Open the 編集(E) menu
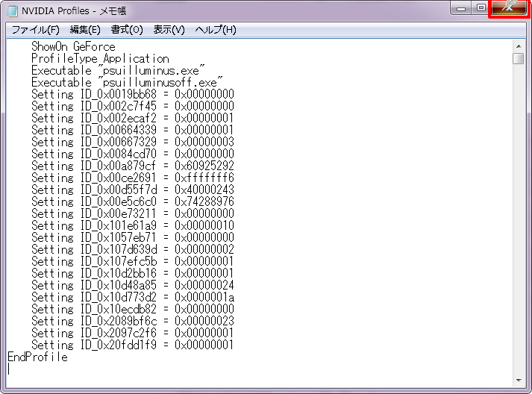Image resolution: width=532 pixels, height=394 pixels. click(85, 30)
